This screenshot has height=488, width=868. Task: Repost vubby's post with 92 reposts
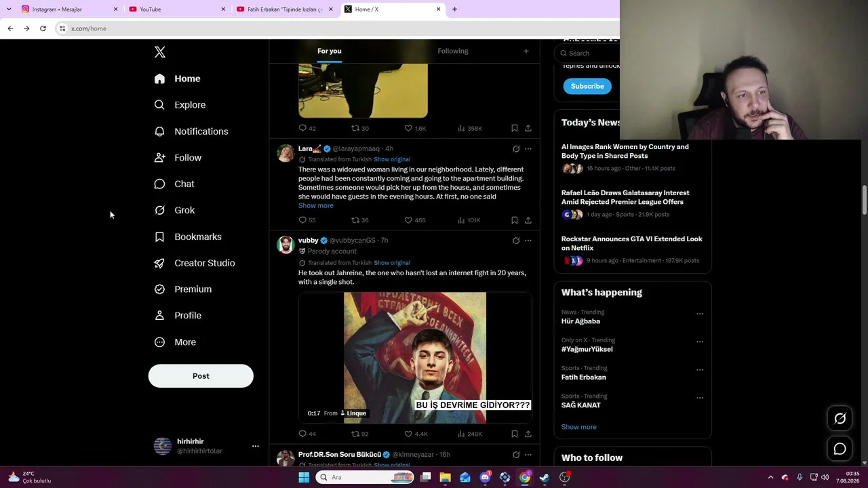point(355,434)
